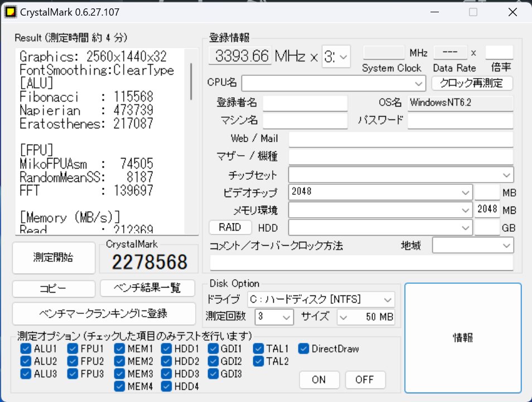Uncheck the TAL2 checkbox
This screenshot has width=532, height=402.
tap(259, 361)
